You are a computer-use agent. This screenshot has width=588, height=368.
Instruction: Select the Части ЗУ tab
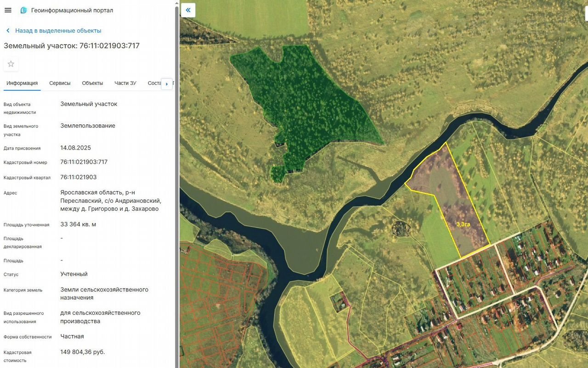tap(125, 83)
